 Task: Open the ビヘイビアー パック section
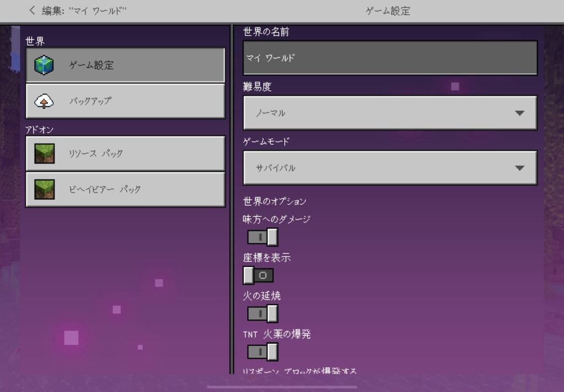tap(125, 189)
